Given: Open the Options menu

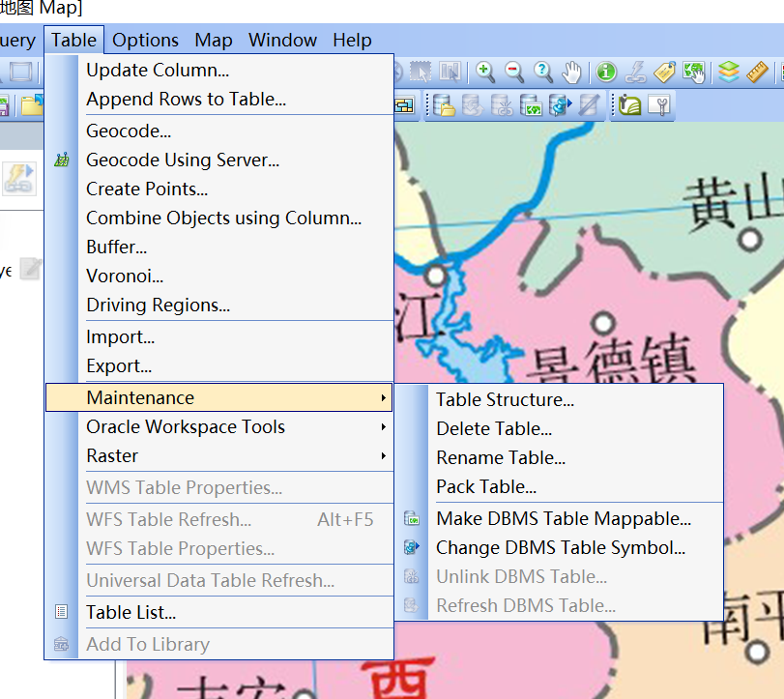Looking at the screenshot, I should (145, 40).
